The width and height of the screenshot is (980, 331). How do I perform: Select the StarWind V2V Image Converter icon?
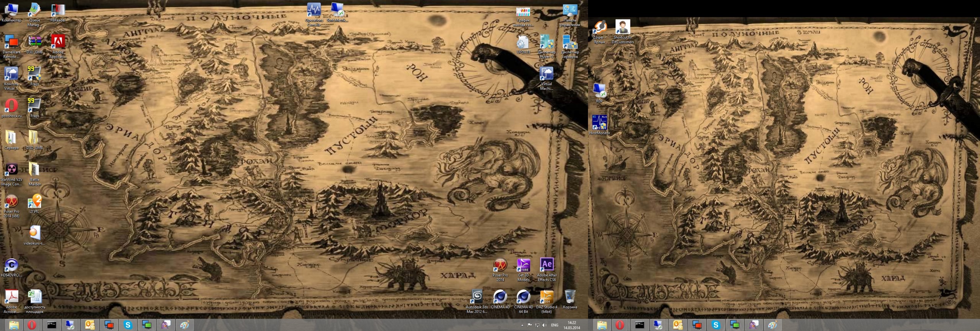(x=11, y=174)
